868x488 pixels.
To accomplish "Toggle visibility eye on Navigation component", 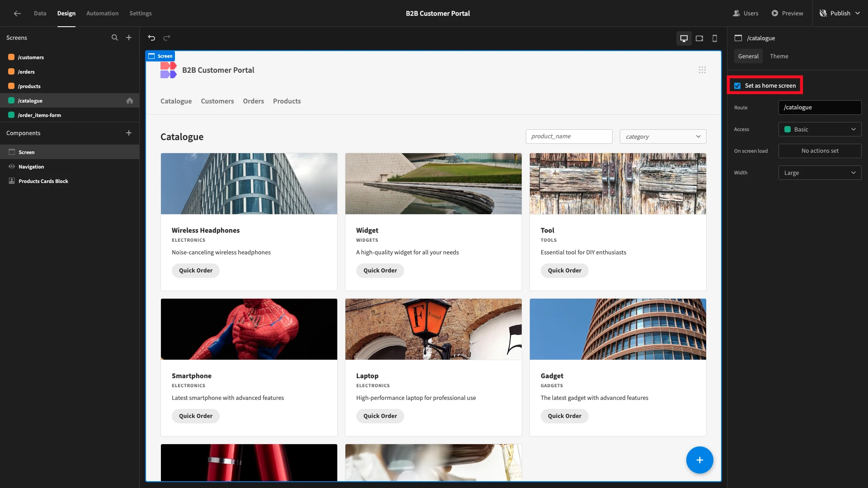I will (x=12, y=167).
